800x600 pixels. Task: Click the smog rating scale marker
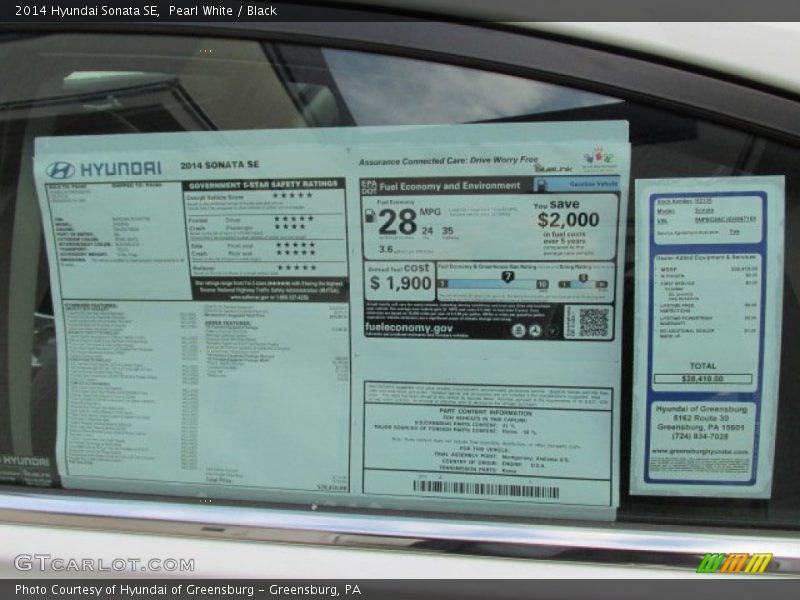[583, 278]
